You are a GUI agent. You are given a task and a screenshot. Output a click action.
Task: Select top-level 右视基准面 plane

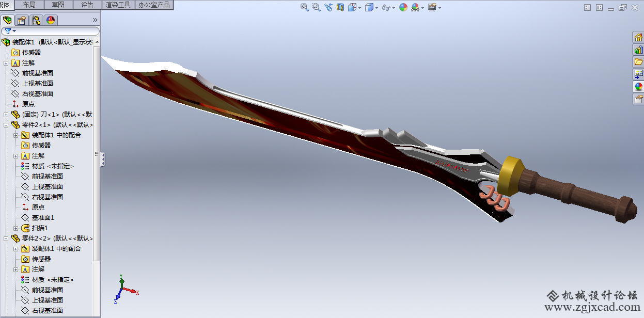pos(32,94)
